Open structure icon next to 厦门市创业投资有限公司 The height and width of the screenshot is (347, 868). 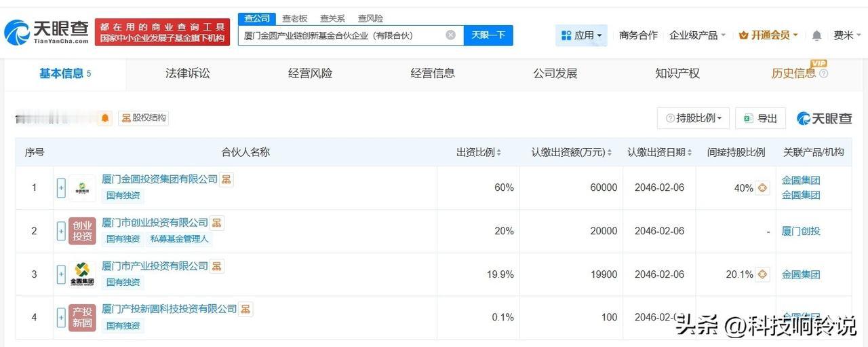[216, 223]
